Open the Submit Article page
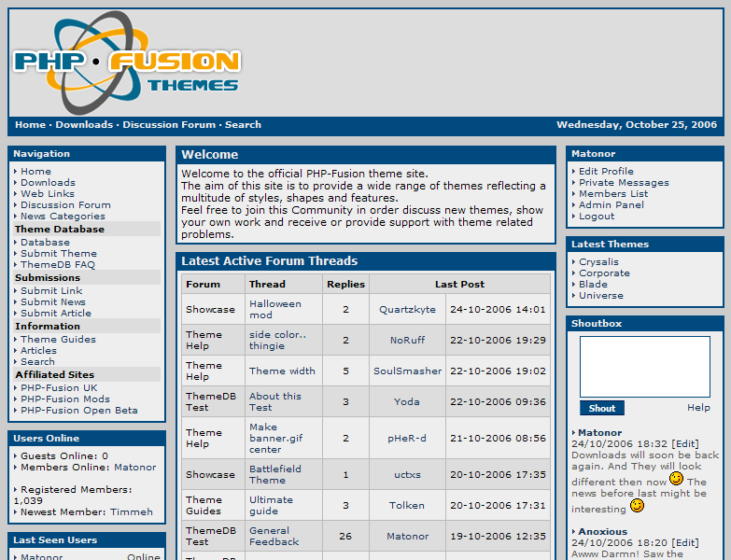Image resolution: width=731 pixels, height=560 pixels. click(x=56, y=313)
